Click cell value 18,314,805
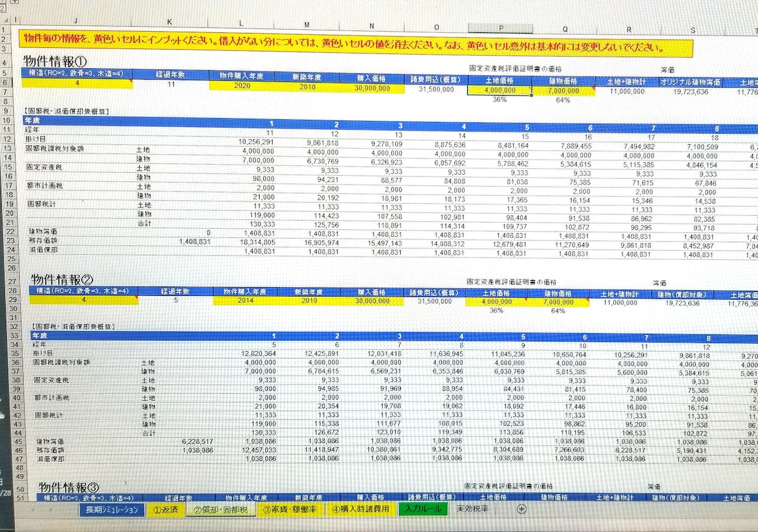This screenshot has height=532, width=758. point(257,242)
